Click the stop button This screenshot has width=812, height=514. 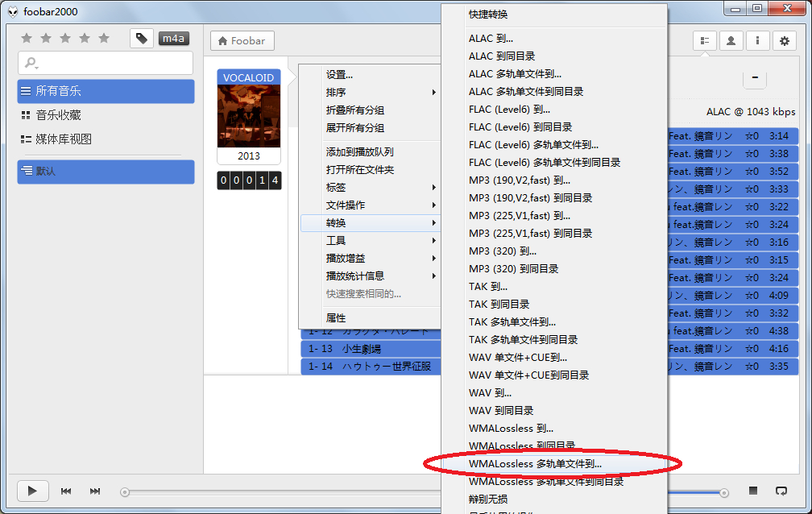pyautogui.click(x=753, y=490)
